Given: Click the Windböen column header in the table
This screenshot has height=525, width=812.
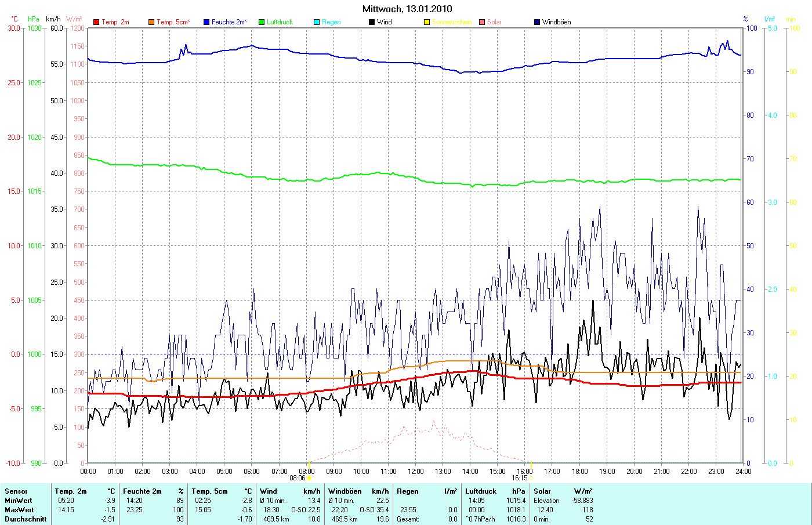Looking at the screenshot, I should (x=345, y=491).
